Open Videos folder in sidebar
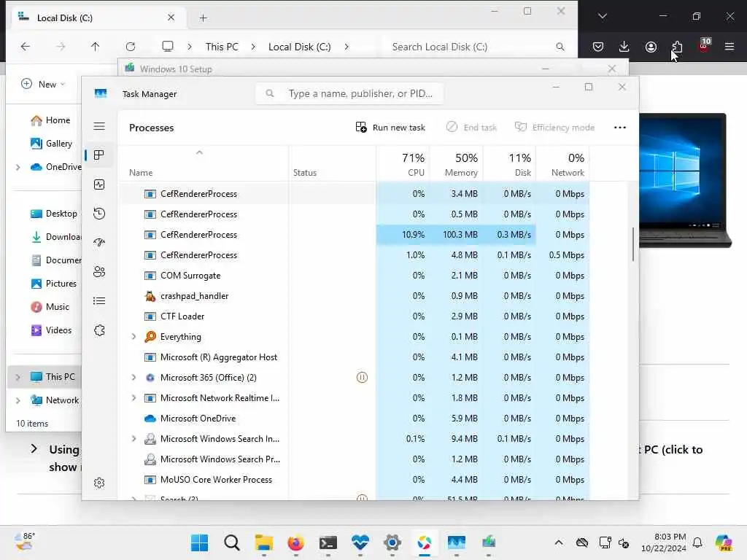The width and height of the screenshot is (747, 560). pos(51,330)
